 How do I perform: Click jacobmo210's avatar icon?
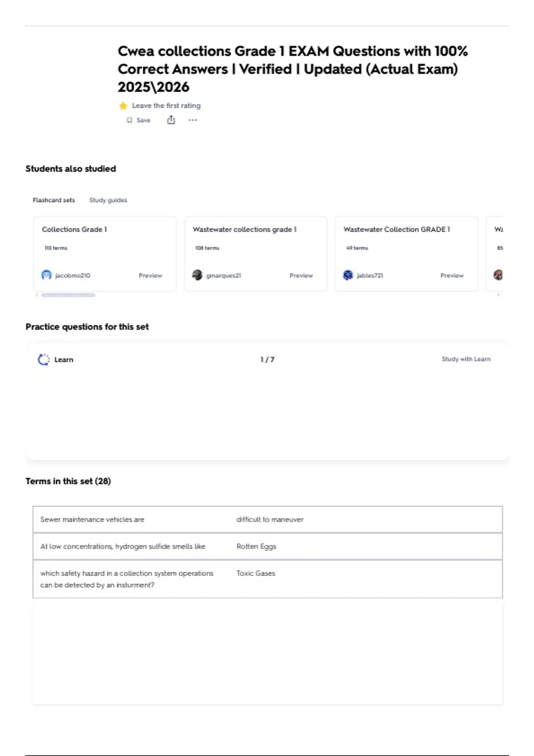[x=46, y=275]
